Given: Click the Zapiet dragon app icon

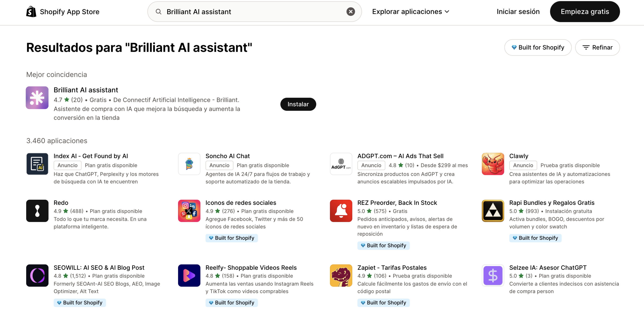Looking at the screenshot, I should pos(341,275).
